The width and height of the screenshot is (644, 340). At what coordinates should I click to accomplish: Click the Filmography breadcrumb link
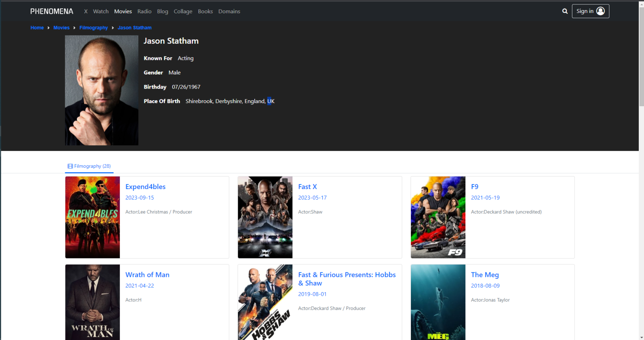click(93, 28)
